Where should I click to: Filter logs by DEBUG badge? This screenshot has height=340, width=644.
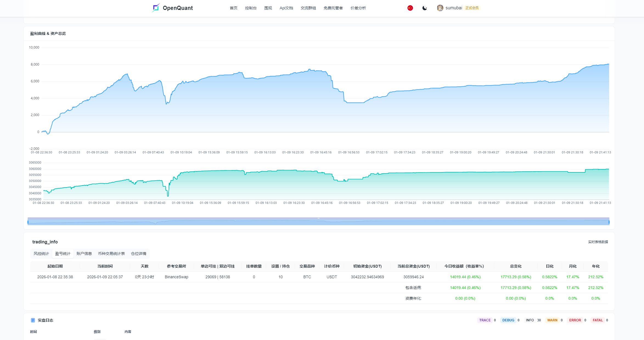pos(508,320)
